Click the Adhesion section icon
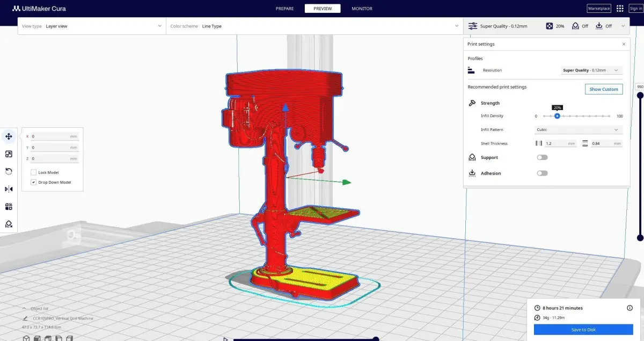This screenshot has height=341, width=644. pyautogui.click(x=472, y=173)
